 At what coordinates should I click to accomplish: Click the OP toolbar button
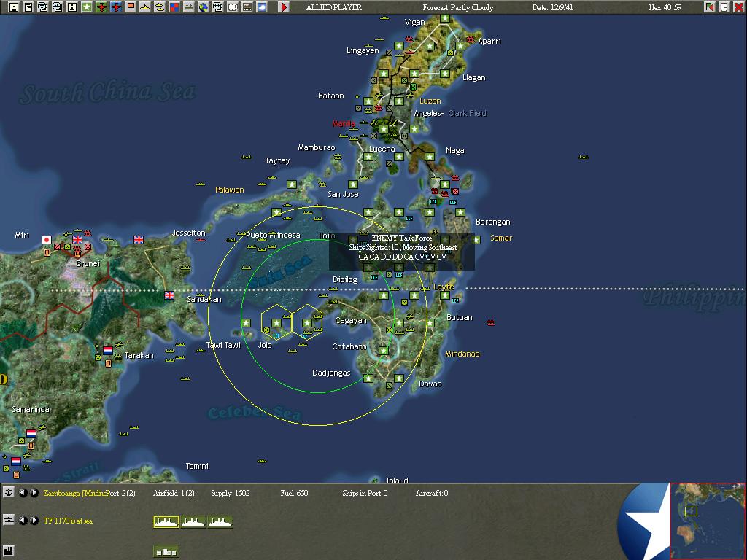pyautogui.click(x=233, y=7)
